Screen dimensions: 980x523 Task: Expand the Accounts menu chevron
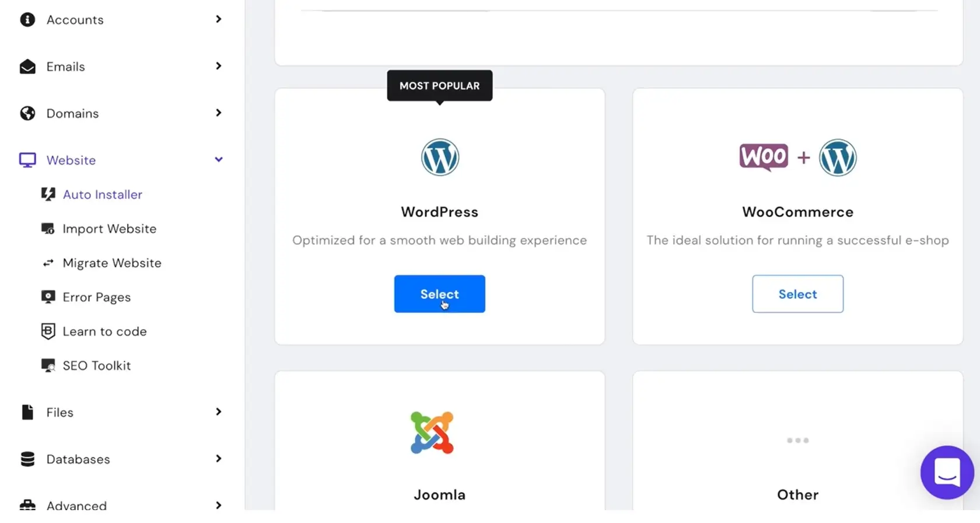[x=219, y=19]
